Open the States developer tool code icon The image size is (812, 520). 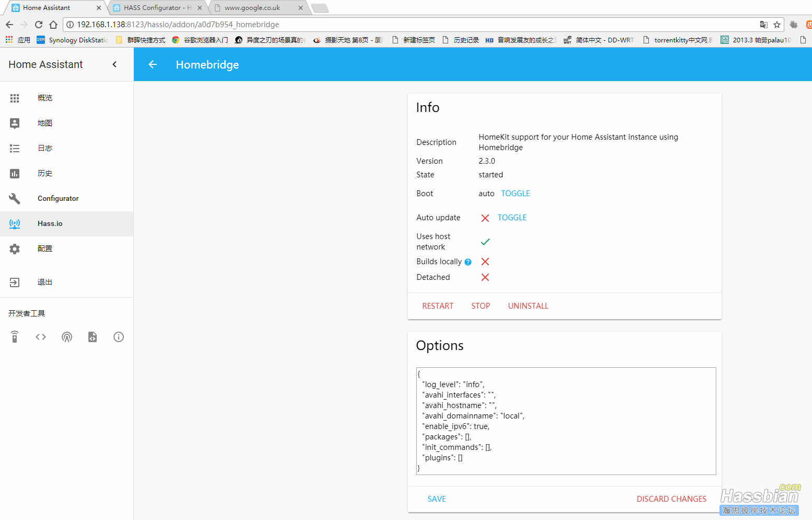coord(41,337)
